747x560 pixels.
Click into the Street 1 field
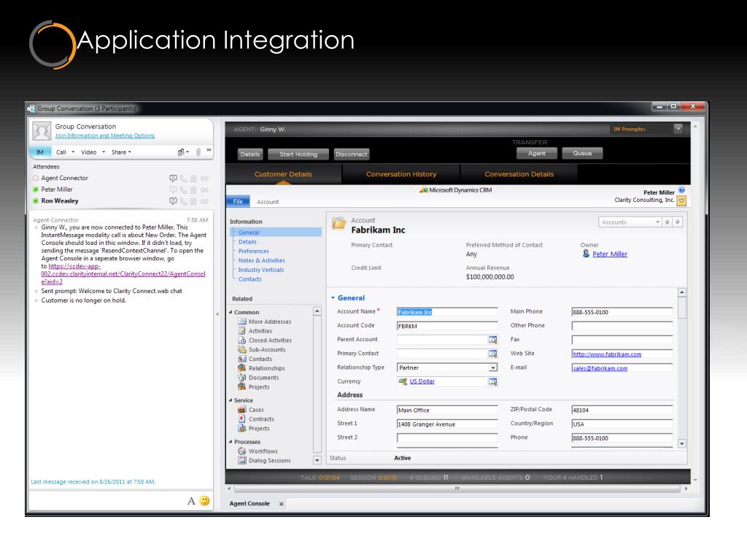click(447, 424)
